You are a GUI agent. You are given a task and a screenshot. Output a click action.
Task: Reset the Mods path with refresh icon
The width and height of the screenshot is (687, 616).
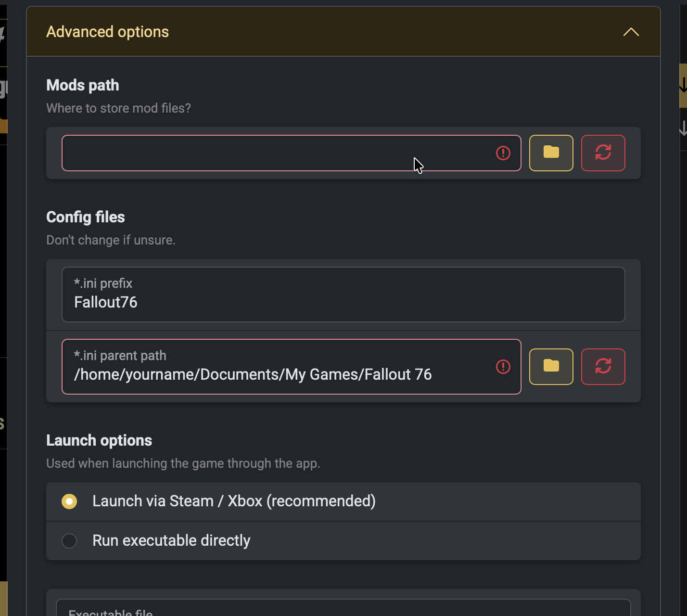pos(603,153)
